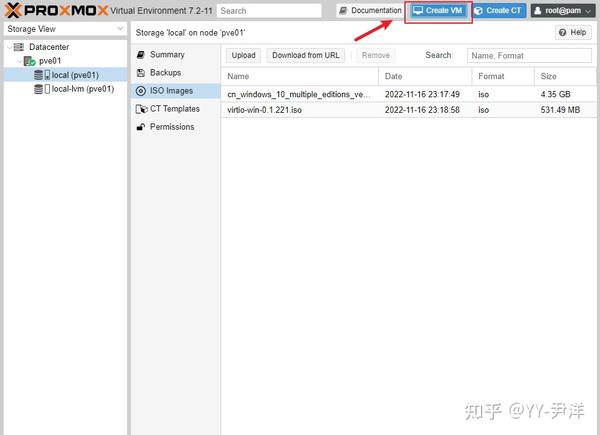Image resolution: width=600 pixels, height=435 pixels.
Task: Collapse the pve01 tree node
Action: tap(19, 61)
